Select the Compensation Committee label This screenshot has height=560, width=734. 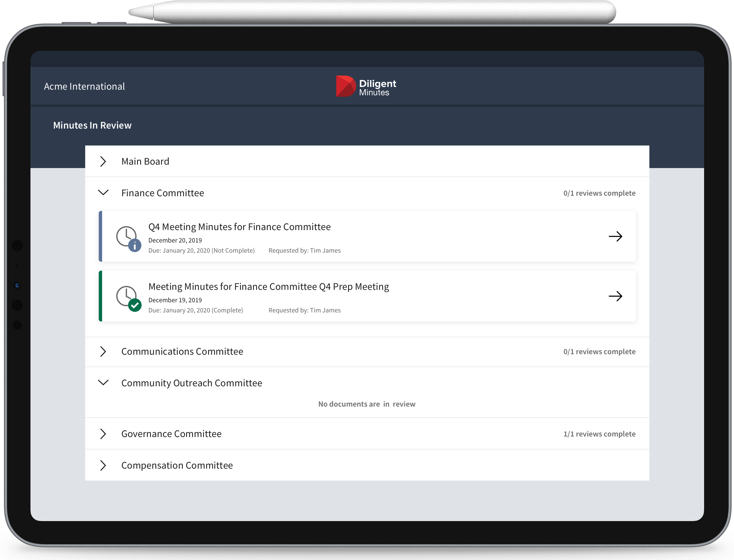[x=177, y=465]
